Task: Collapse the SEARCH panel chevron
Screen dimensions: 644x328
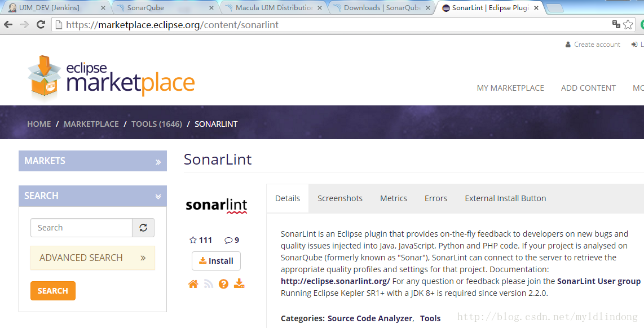Action: (x=158, y=197)
